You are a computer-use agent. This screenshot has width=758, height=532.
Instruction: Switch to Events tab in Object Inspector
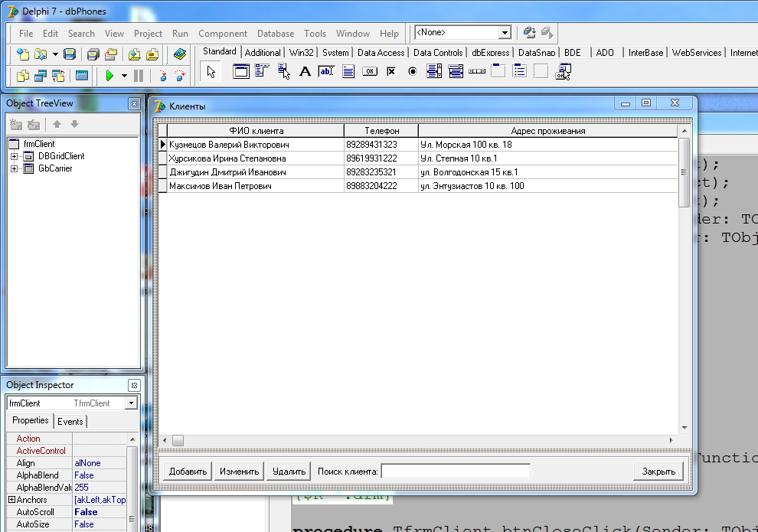pyautogui.click(x=70, y=421)
